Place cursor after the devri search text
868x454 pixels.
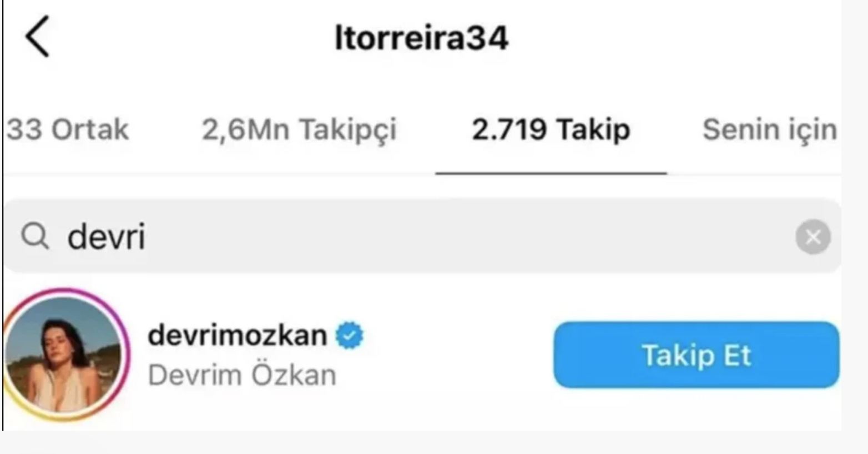click(x=147, y=237)
